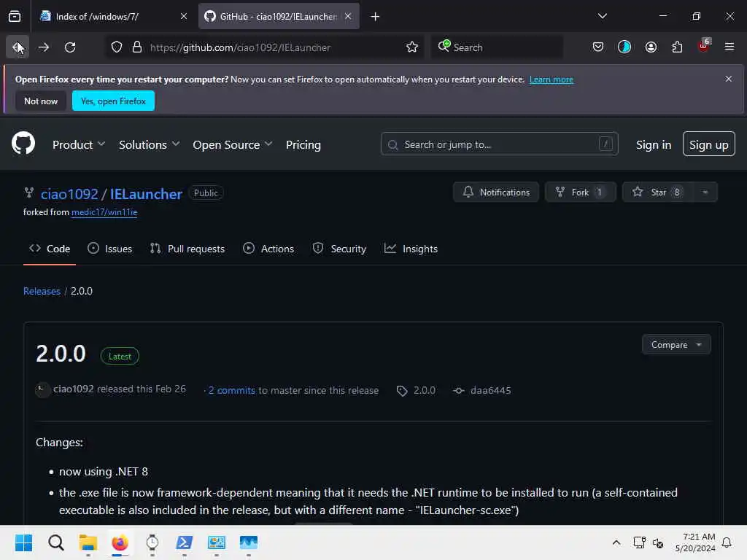
Task: Open the Actions tab
Action: point(268,249)
